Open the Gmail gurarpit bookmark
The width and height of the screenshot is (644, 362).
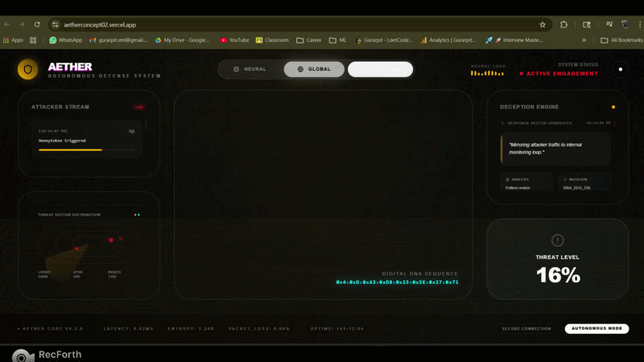(x=118, y=40)
